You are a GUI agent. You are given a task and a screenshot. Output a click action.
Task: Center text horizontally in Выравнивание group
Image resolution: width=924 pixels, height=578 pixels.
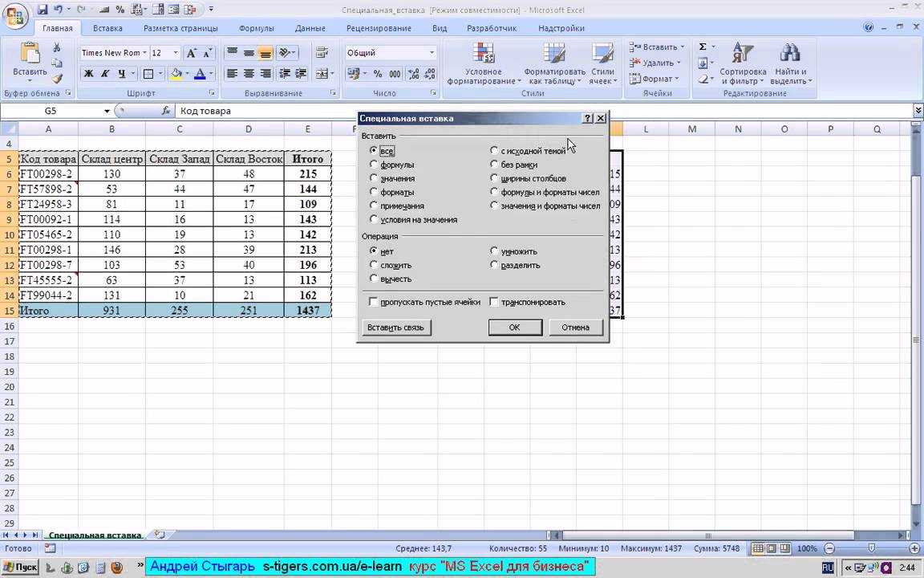(249, 74)
